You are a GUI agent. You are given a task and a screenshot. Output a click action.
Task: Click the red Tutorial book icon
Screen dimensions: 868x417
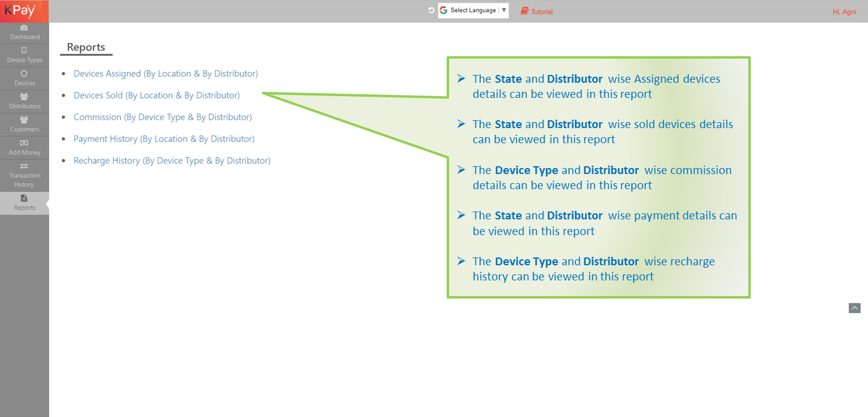coord(524,11)
